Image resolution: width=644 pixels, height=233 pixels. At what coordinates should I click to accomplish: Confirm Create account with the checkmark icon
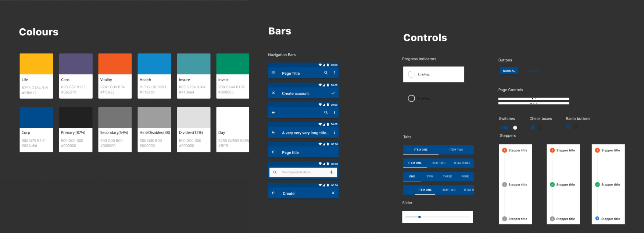(333, 93)
